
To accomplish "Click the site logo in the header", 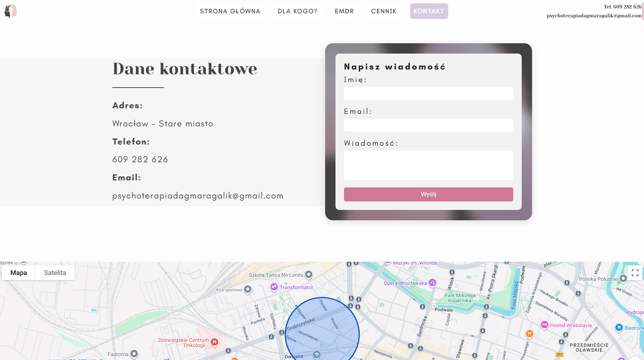I will [x=10, y=11].
